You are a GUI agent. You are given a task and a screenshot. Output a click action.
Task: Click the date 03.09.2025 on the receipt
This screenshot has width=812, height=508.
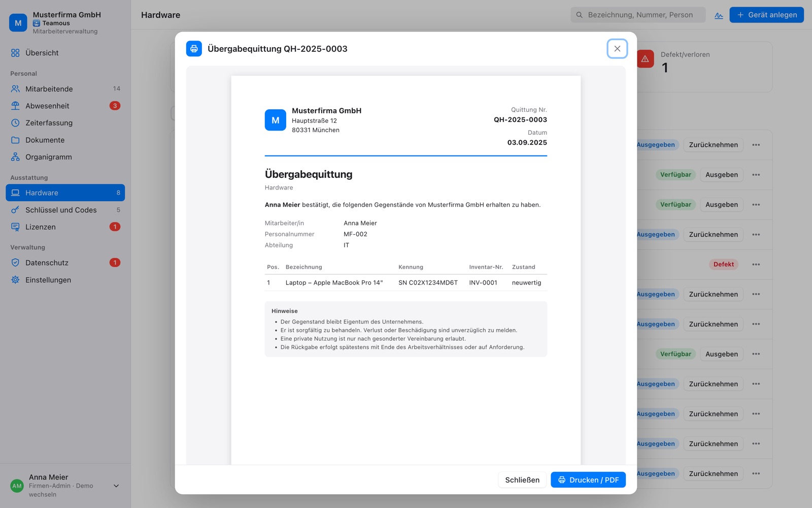pyautogui.click(x=527, y=143)
